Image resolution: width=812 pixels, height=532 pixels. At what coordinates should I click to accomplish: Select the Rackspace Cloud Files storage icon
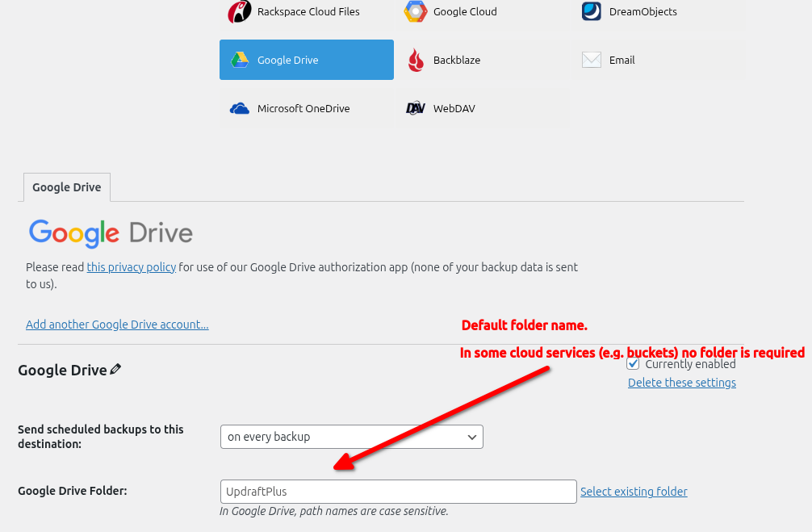point(239,11)
